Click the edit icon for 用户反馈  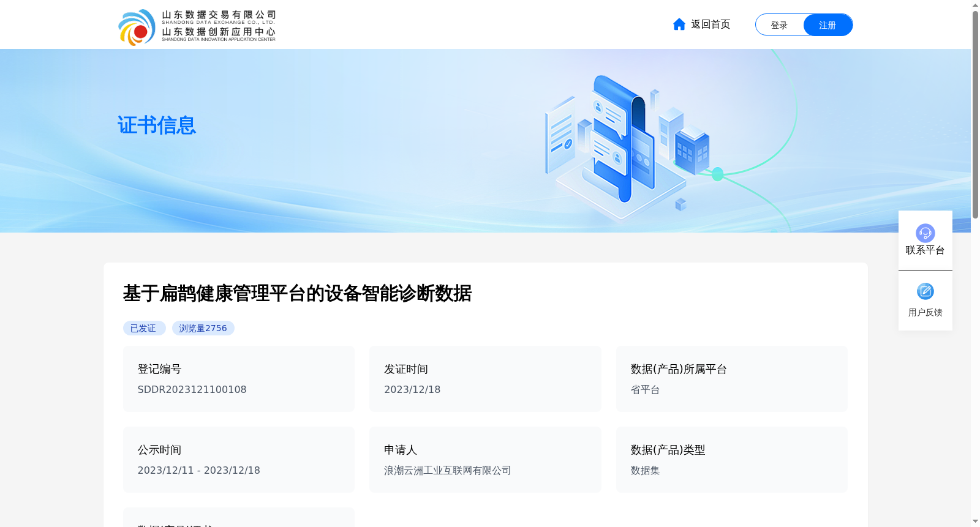tap(925, 291)
